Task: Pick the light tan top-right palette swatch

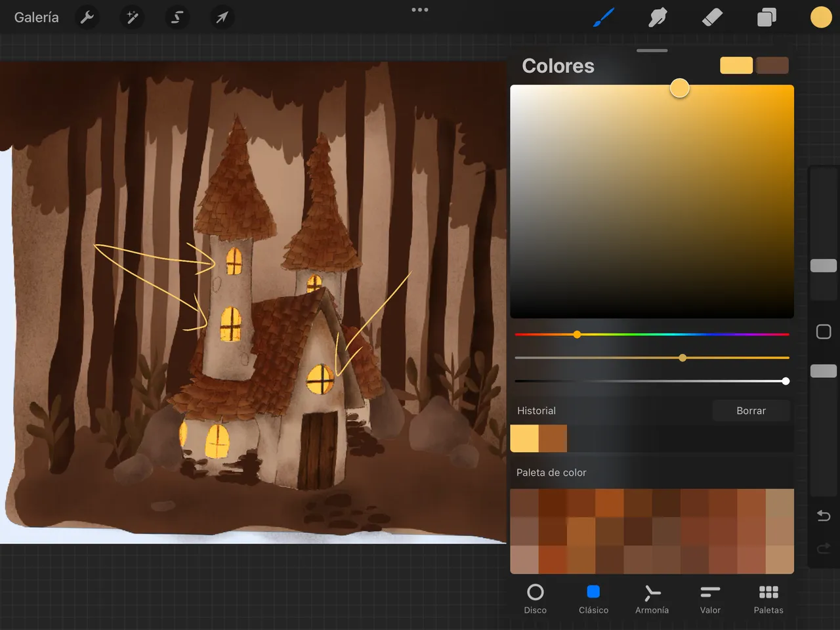Action: tap(780, 503)
